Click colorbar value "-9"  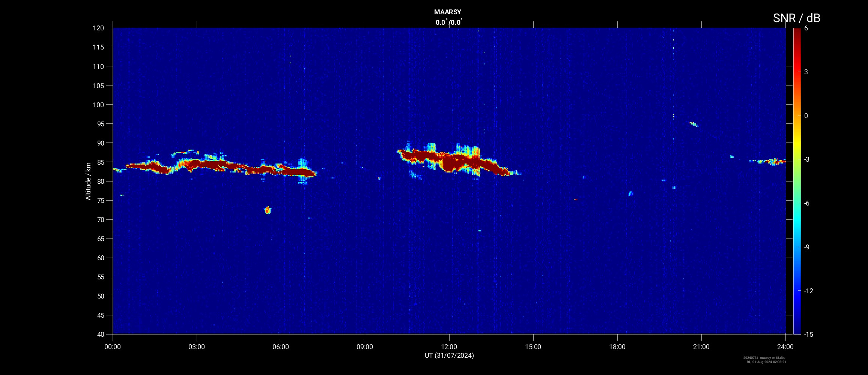(807, 247)
